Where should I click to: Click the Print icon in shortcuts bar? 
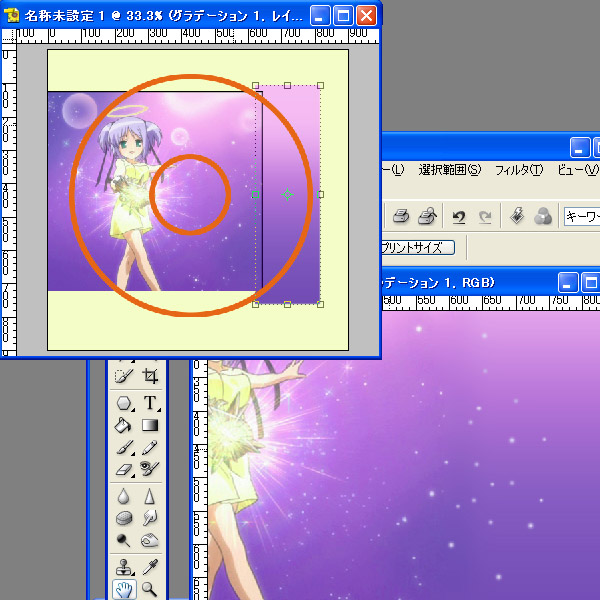coord(401,217)
